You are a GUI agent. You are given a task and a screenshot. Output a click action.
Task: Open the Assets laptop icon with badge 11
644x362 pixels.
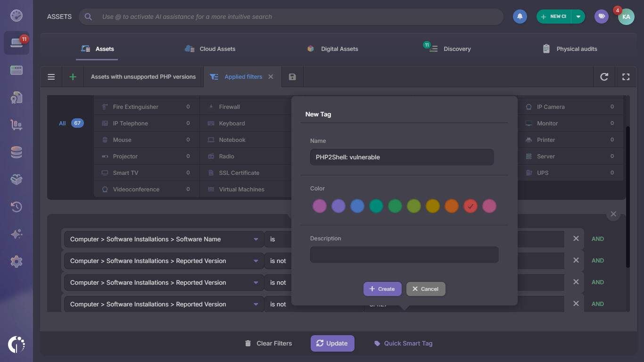[x=17, y=43]
